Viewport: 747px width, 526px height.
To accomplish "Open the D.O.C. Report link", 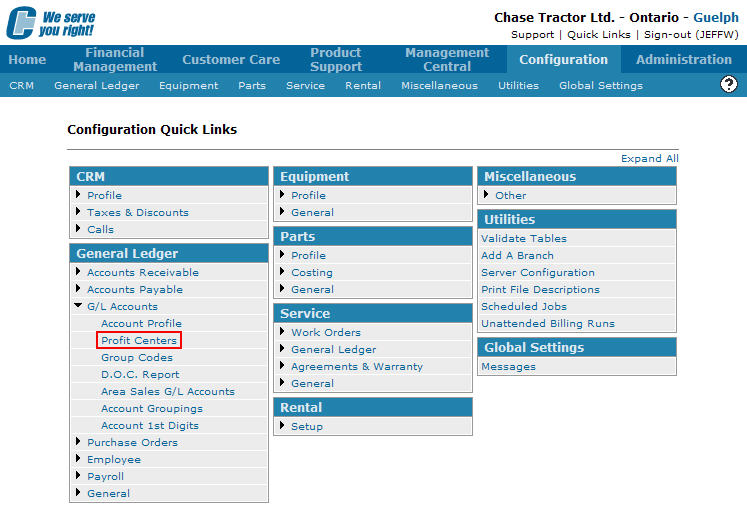I will click(140, 374).
